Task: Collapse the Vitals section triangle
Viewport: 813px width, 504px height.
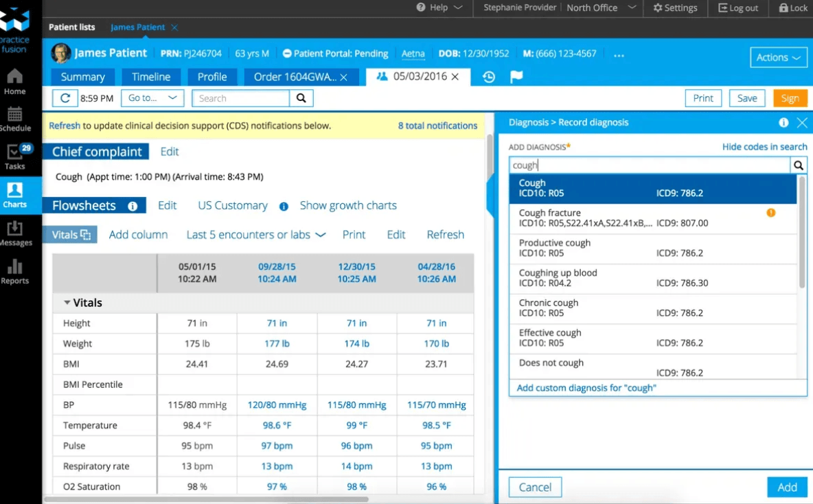Action: pyautogui.click(x=67, y=303)
